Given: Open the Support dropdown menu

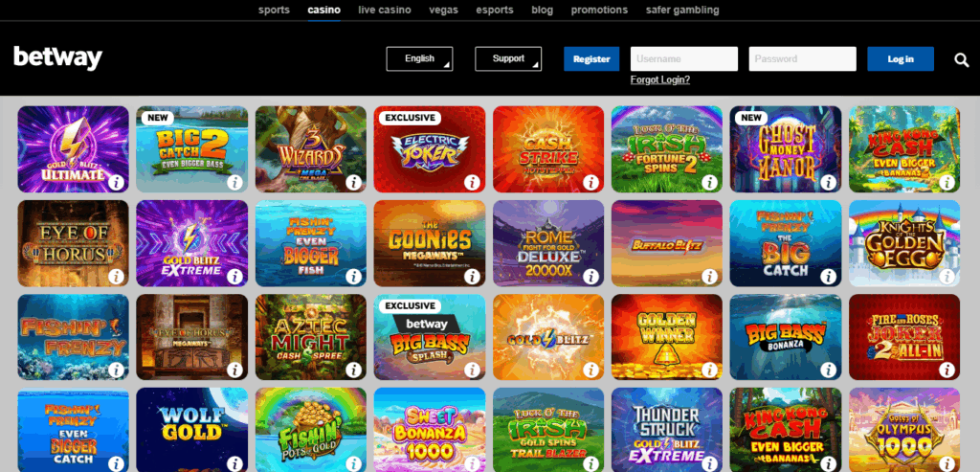Looking at the screenshot, I should pos(508,58).
